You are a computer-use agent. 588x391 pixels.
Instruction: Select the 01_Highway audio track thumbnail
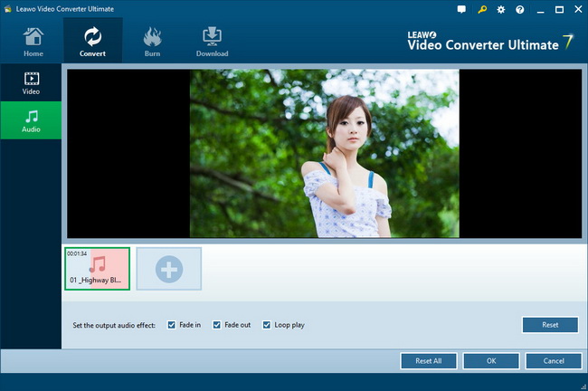[97, 269]
